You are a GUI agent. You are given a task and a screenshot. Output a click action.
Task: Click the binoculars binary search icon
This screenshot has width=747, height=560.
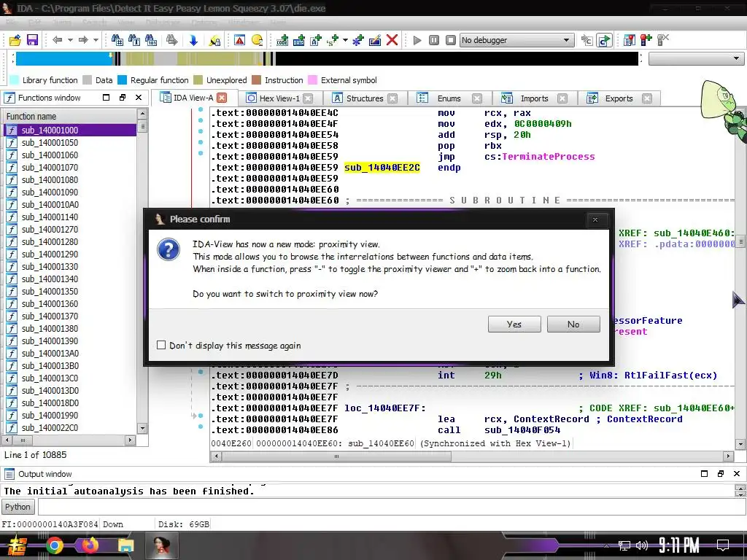tap(150, 40)
